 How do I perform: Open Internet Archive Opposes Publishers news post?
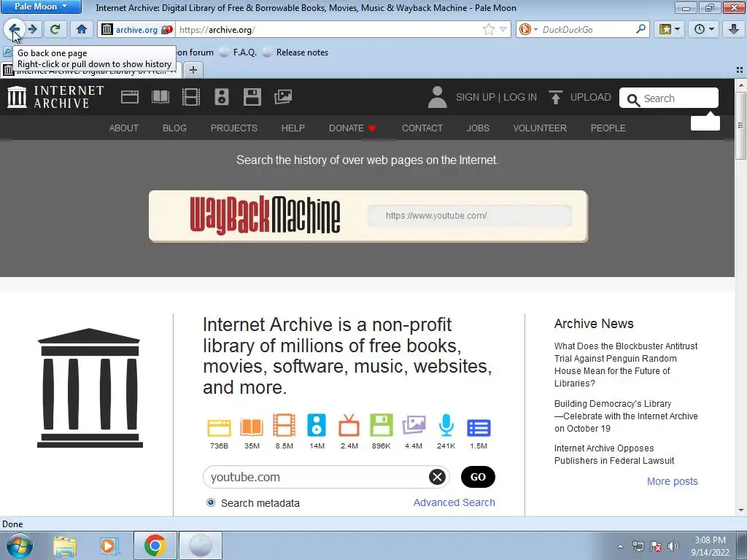(x=614, y=454)
